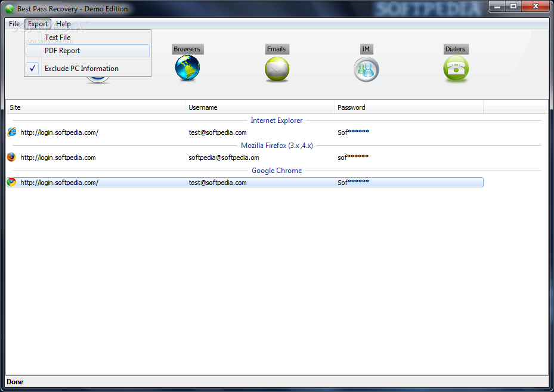Click the Emails envelope icon
The image size is (554, 392).
(x=277, y=69)
